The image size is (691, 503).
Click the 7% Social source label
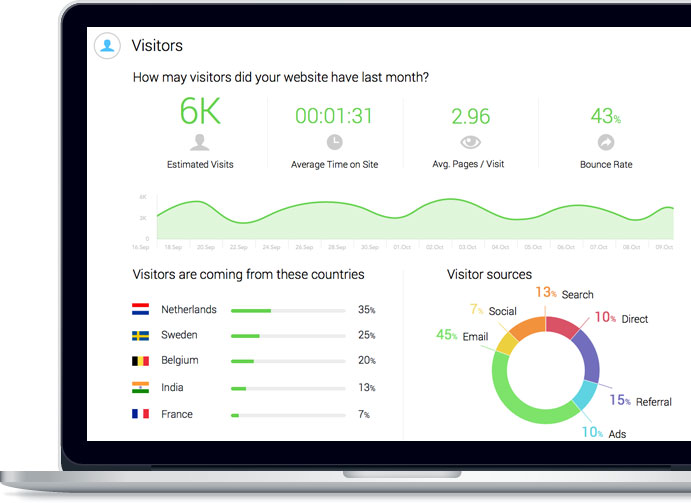(x=493, y=310)
